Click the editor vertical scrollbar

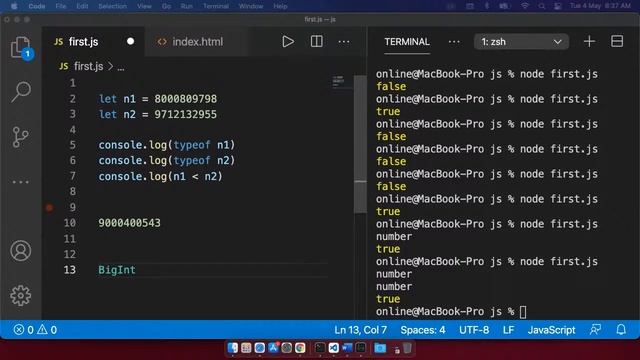click(360, 144)
